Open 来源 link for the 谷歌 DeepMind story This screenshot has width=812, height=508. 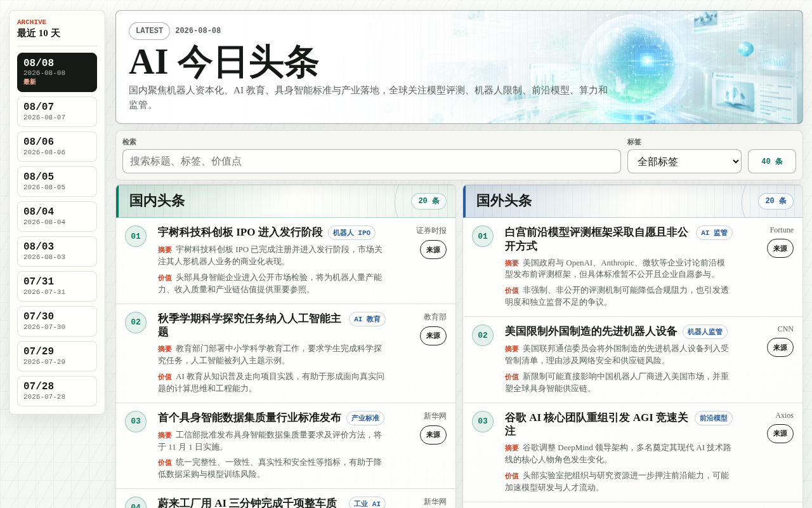[780, 434]
